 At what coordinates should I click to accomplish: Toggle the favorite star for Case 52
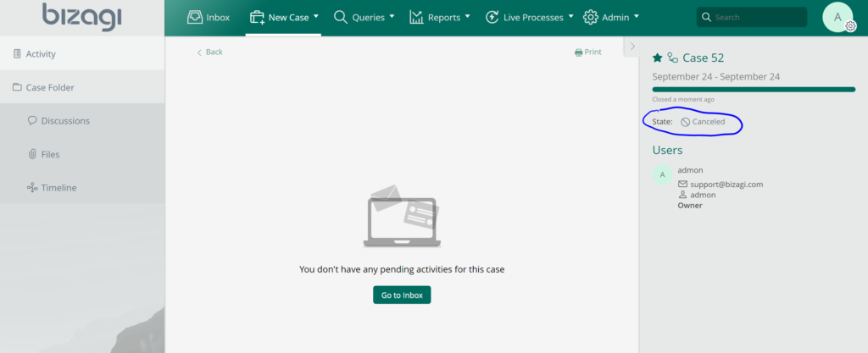[x=657, y=58]
